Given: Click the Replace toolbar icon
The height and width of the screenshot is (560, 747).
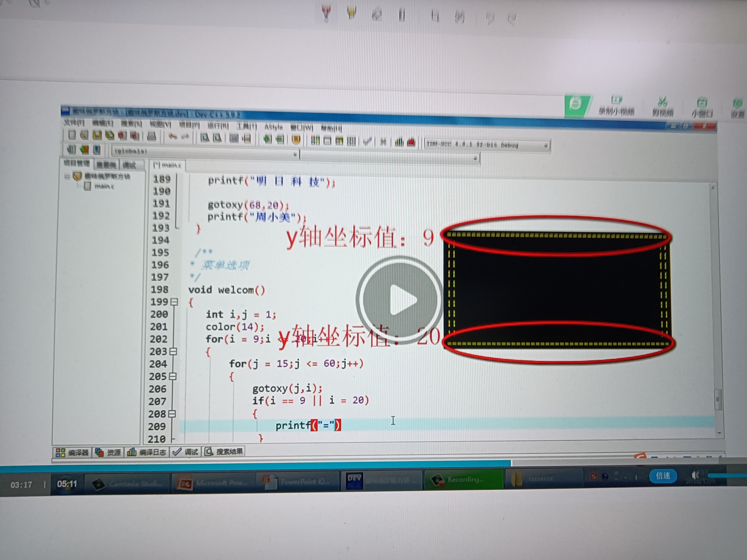Looking at the screenshot, I should pyautogui.click(x=217, y=138).
